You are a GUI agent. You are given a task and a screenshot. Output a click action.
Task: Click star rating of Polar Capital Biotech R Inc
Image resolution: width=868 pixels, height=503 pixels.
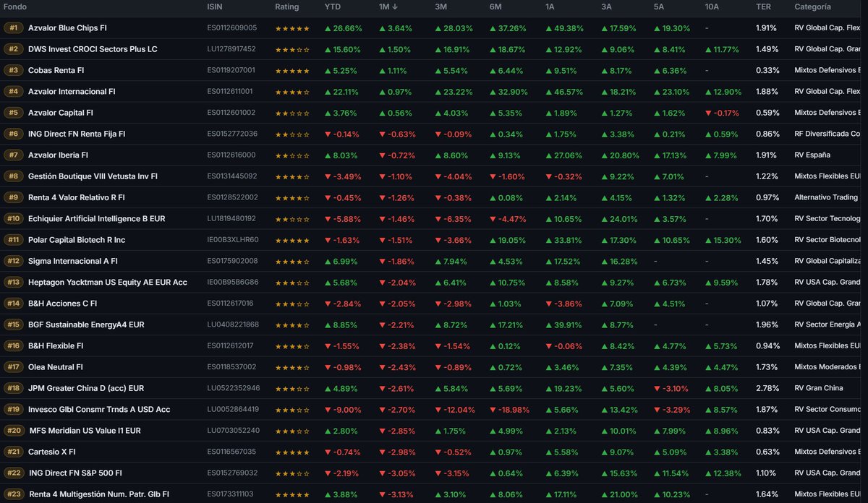pyautogui.click(x=292, y=240)
